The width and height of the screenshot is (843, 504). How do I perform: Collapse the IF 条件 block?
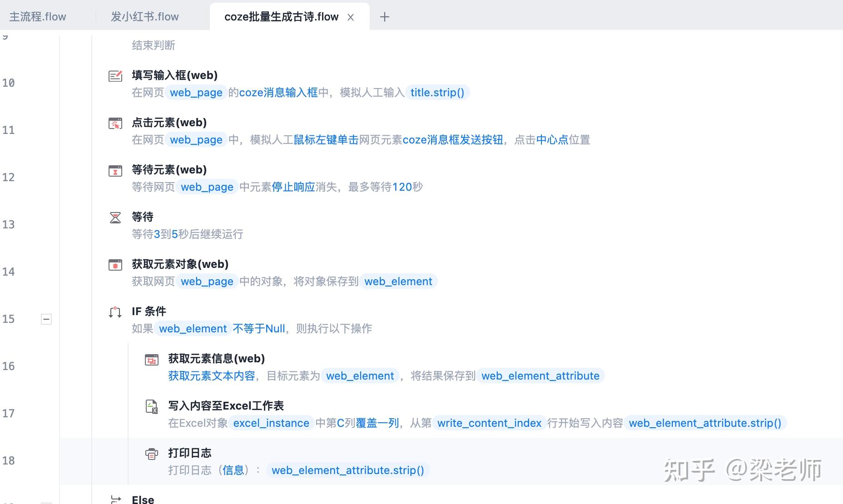[45, 319]
